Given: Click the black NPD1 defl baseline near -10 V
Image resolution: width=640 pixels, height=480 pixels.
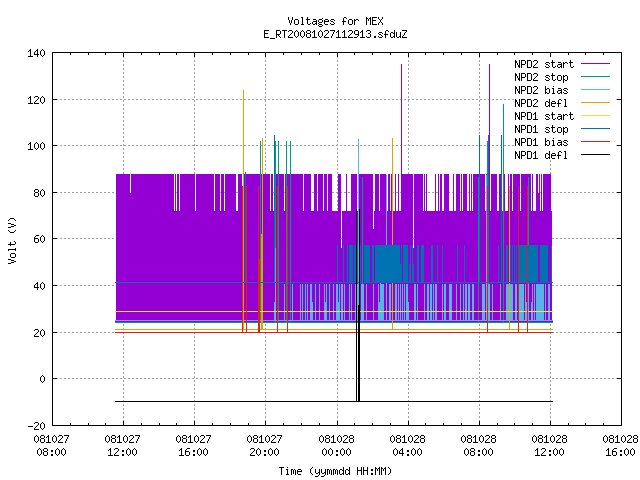Looking at the screenshot, I should point(334,402).
